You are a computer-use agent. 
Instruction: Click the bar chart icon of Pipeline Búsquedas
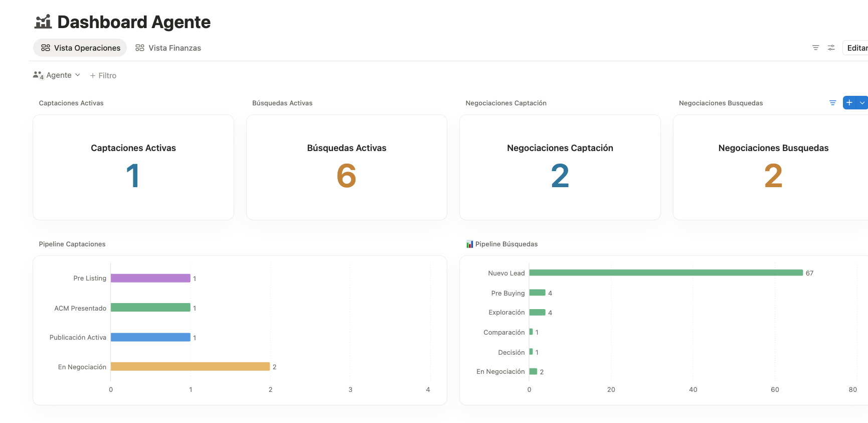pos(470,244)
